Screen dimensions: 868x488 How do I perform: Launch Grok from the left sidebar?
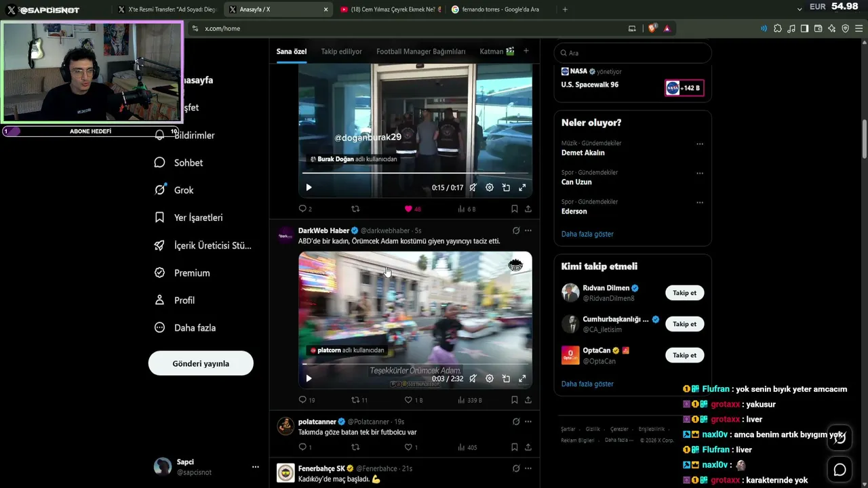[x=174, y=190]
